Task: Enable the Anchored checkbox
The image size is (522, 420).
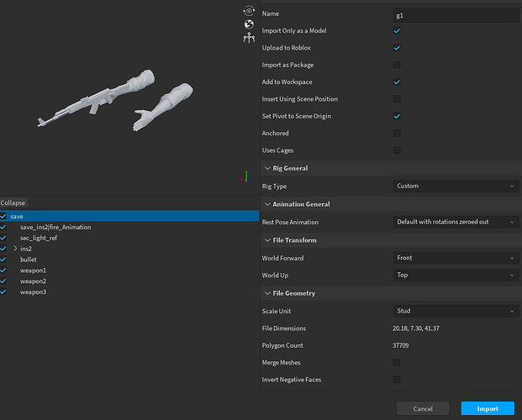Action: [x=397, y=133]
